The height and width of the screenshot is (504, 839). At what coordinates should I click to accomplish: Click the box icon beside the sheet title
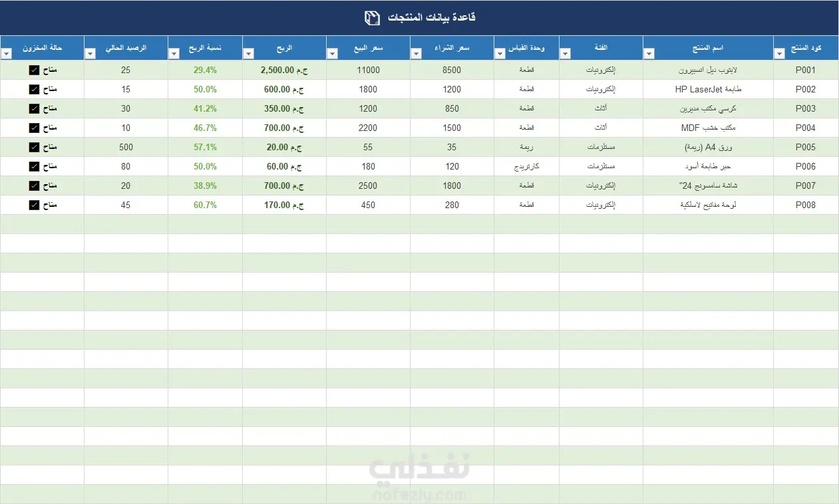click(x=373, y=18)
